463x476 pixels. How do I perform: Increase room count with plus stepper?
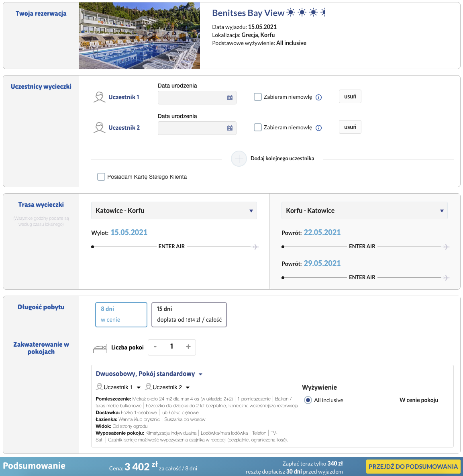pos(188,347)
